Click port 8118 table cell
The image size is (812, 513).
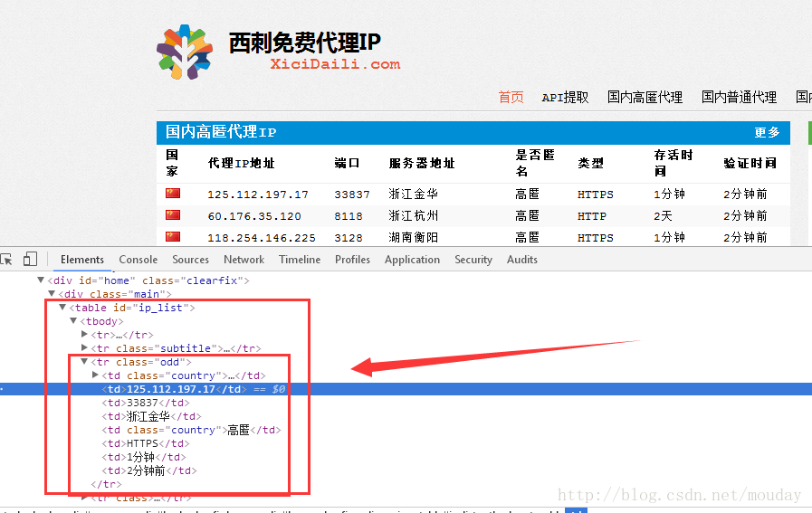click(349, 216)
